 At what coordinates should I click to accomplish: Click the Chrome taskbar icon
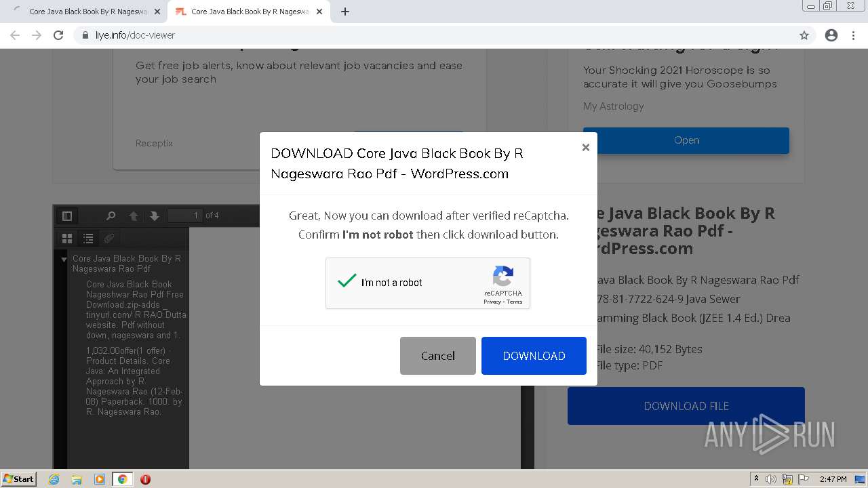click(x=122, y=479)
